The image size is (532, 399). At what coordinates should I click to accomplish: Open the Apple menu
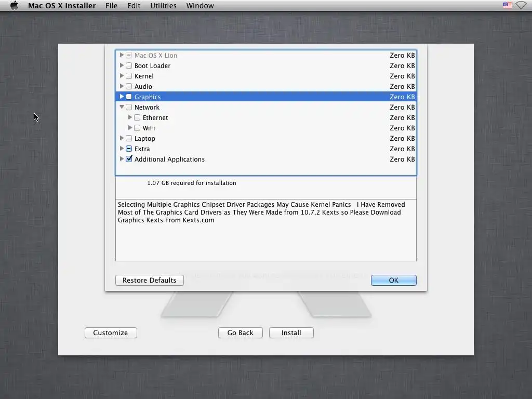coord(14,6)
